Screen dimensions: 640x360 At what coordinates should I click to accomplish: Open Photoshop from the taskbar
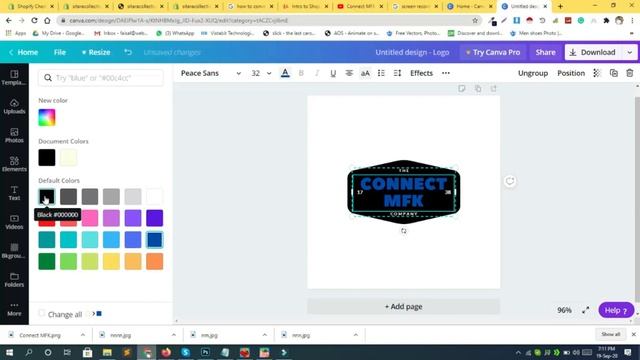coord(205,352)
